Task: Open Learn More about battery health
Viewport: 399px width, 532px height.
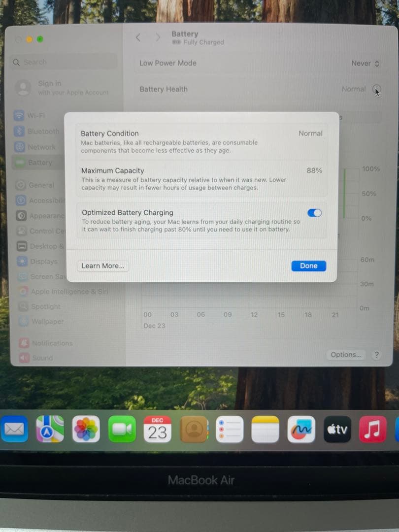Action: click(x=102, y=266)
